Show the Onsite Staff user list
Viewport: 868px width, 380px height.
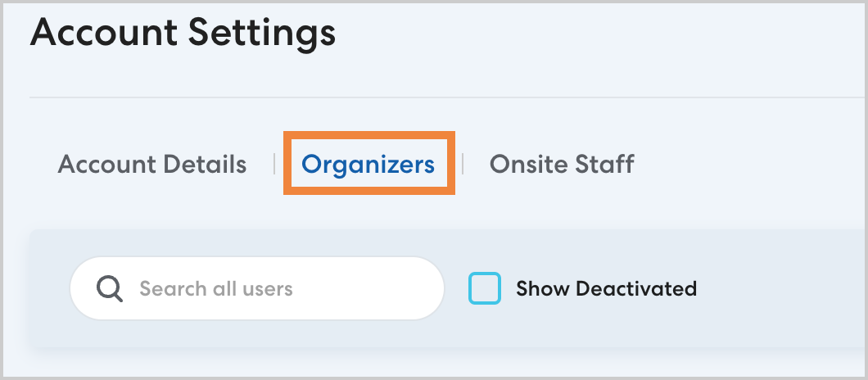click(562, 164)
